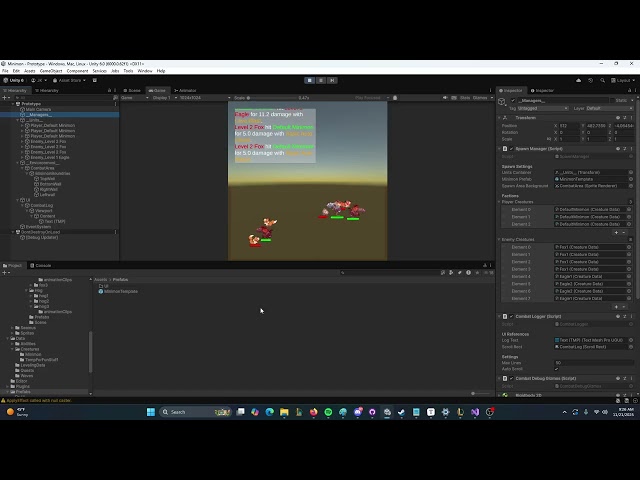Open the Display 1 dropdown
Viewport: 640px width, 480px height.
[164, 98]
